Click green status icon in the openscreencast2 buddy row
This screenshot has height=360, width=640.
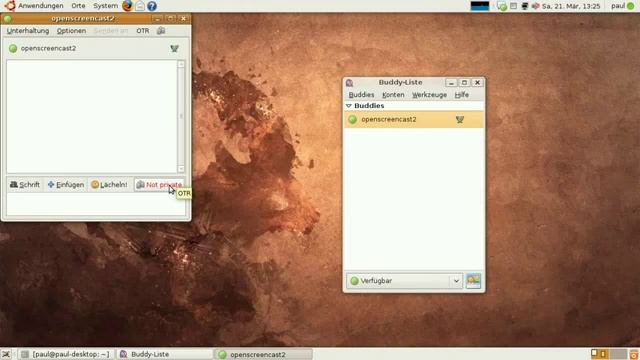(x=353, y=120)
